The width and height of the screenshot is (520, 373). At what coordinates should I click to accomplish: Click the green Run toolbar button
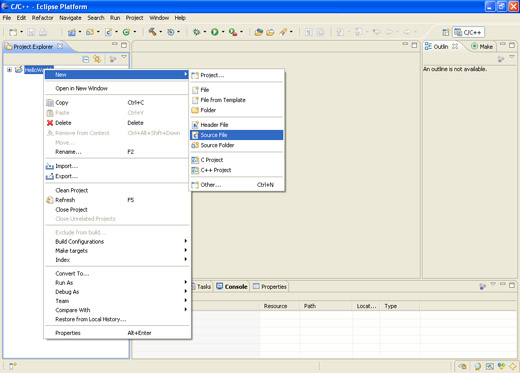215,32
